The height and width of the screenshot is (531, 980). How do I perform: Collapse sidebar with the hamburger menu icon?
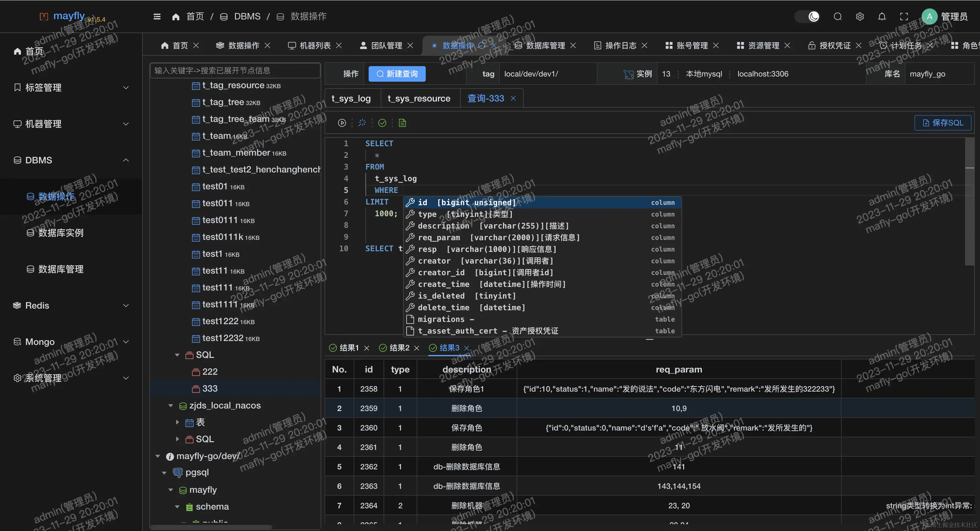click(x=157, y=16)
